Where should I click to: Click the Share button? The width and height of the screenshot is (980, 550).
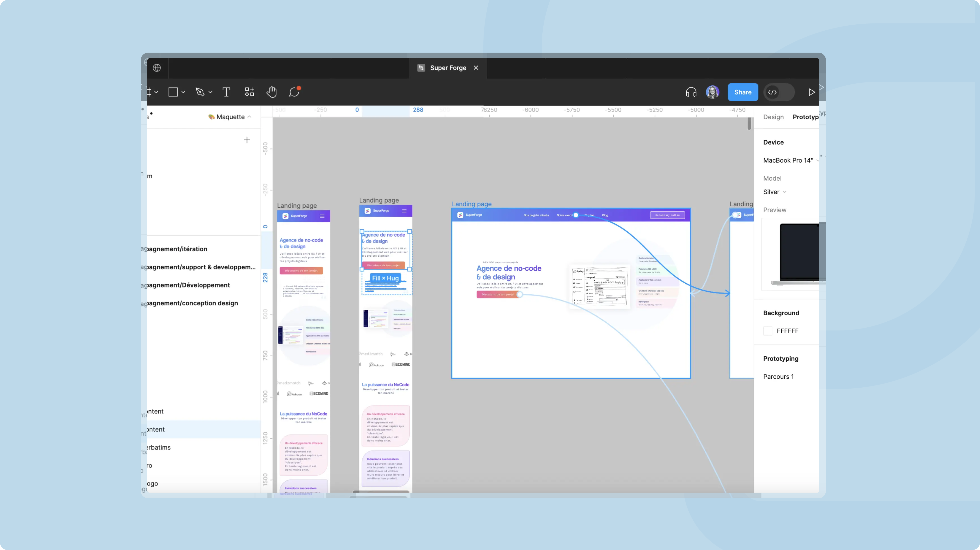click(x=743, y=92)
